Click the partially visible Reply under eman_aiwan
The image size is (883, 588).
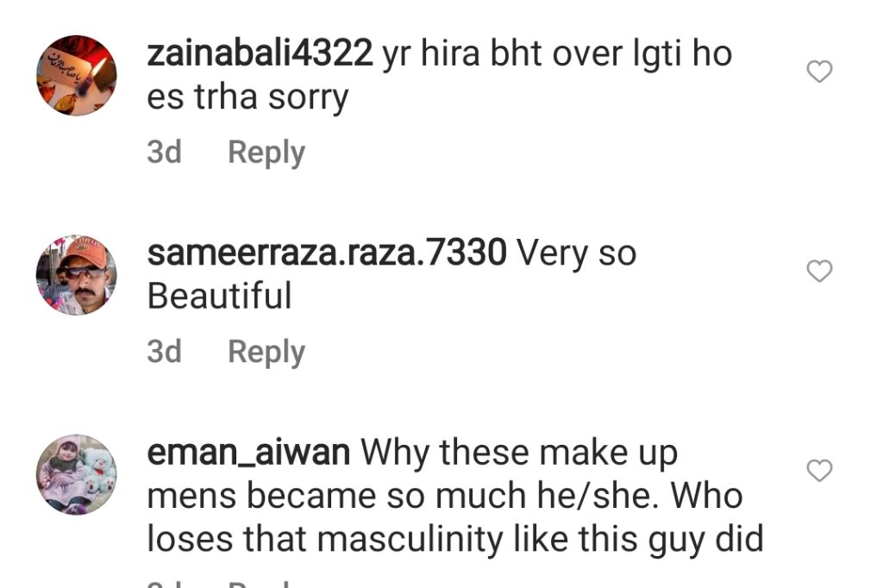tap(259, 583)
